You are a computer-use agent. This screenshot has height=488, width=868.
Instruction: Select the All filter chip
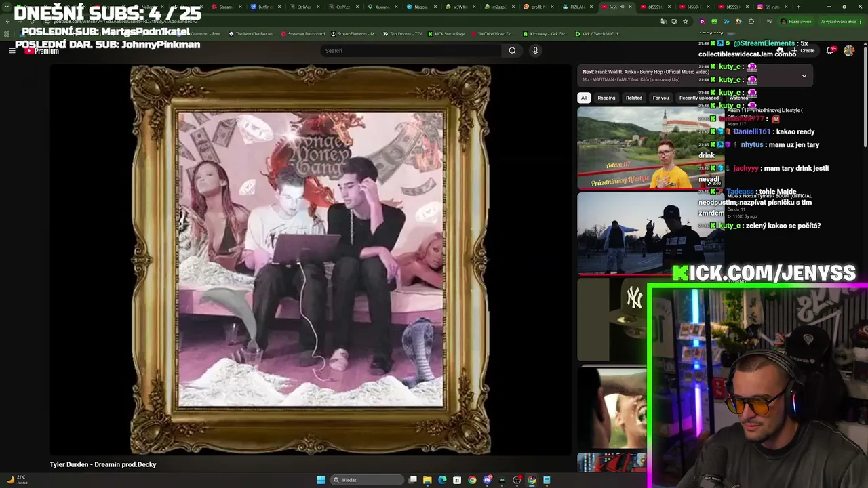584,98
